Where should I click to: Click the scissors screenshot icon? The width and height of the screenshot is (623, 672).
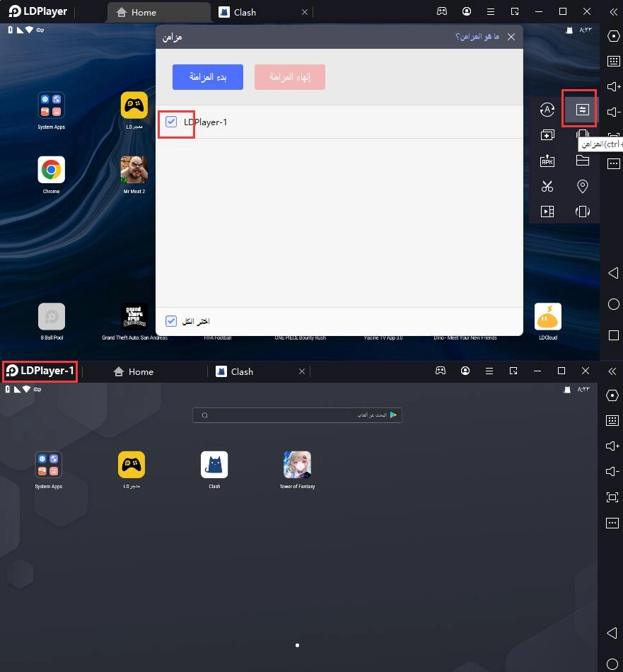click(547, 186)
